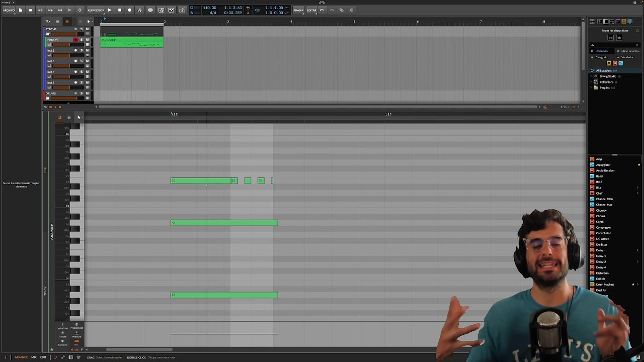Viewport: 644px width, 362px height.
Task: Toggle the arranger loop icon in transport
Action: 257,10
